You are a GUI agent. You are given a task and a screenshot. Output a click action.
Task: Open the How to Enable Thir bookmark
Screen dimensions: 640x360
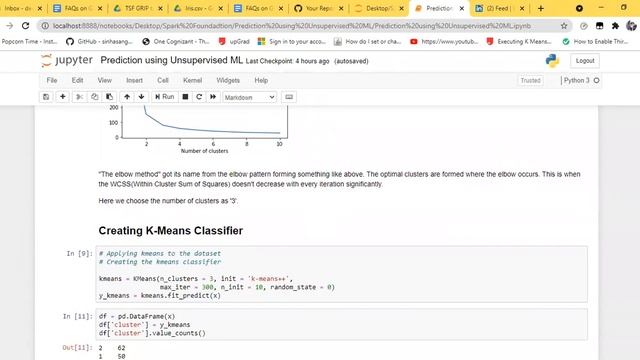(x=596, y=41)
